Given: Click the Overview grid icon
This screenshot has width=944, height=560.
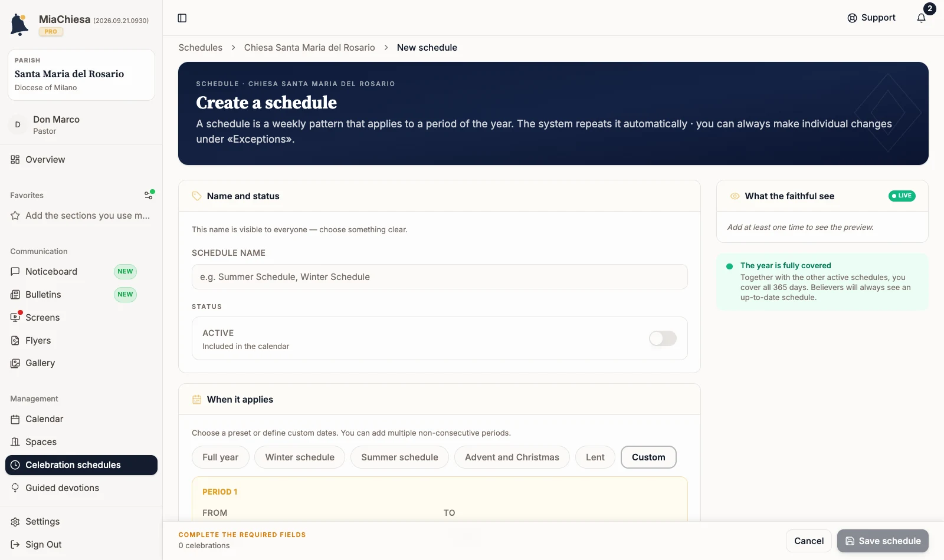Looking at the screenshot, I should 15,160.
